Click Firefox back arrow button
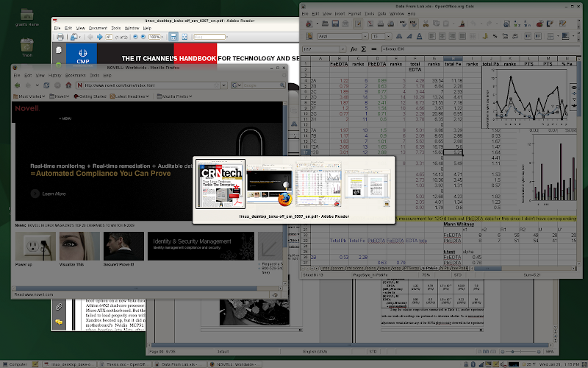The image size is (588, 368). 18,85
